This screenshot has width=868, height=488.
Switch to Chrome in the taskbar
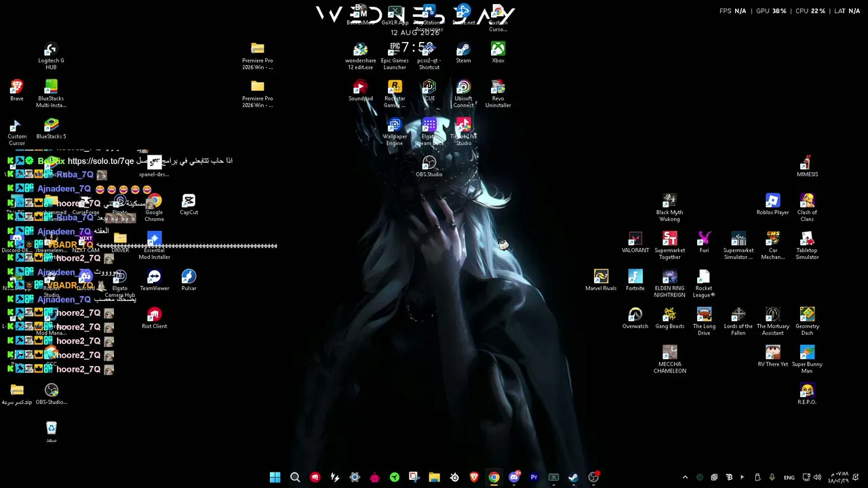494,477
